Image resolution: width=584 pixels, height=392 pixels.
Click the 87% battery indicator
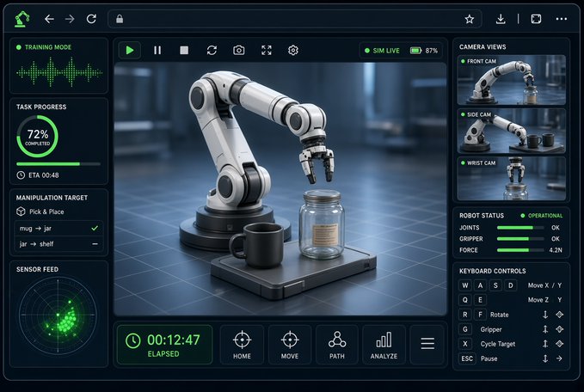pyautogui.click(x=424, y=51)
